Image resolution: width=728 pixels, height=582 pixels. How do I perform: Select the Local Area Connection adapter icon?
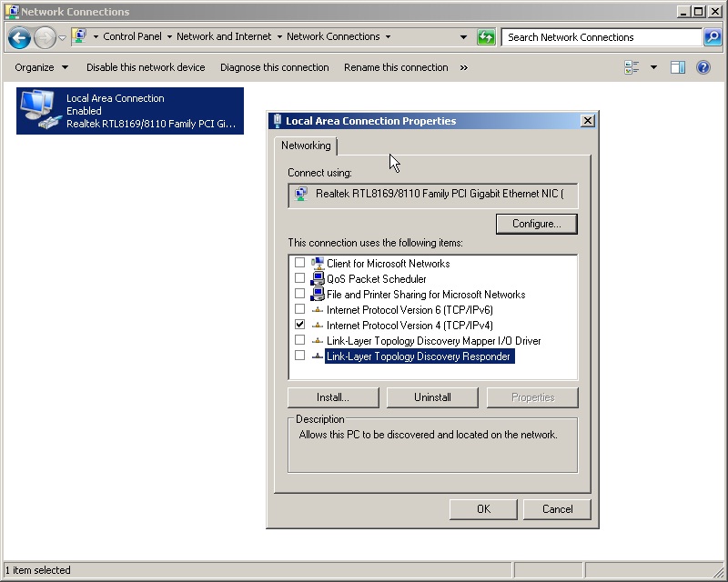41,110
